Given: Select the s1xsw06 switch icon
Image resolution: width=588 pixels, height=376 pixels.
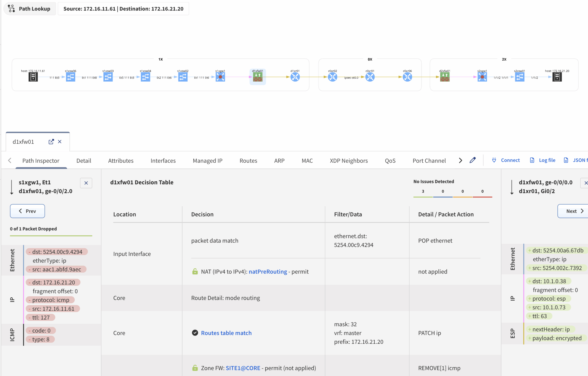Looking at the screenshot, I should pyautogui.click(x=71, y=77).
